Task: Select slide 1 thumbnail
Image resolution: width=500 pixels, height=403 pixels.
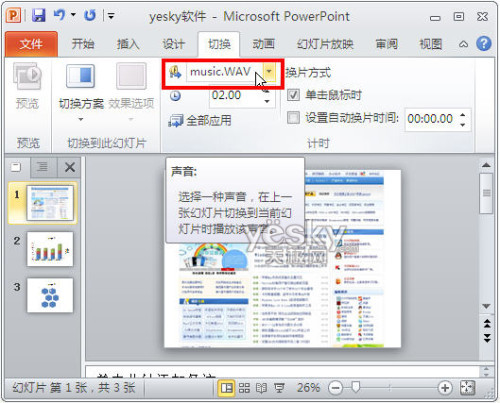Action: [50, 203]
